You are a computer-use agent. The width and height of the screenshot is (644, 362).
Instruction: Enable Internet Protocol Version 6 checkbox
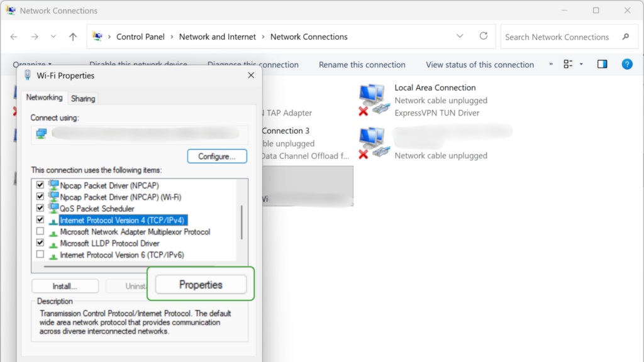(x=40, y=255)
